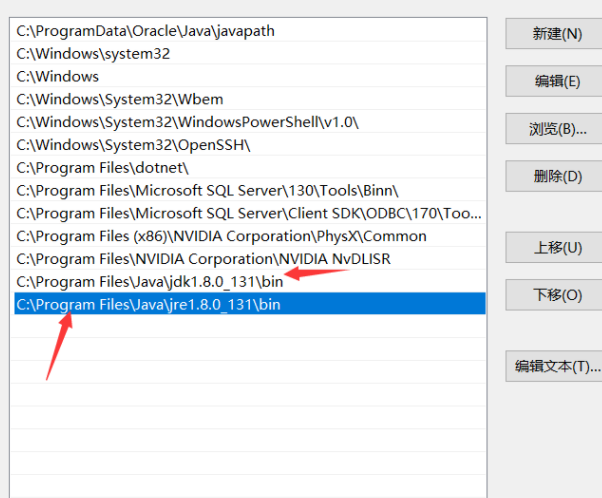Select the NVIDIA Corporation\PhysX\Common entry
Image resolution: width=602 pixels, height=498 pixels.
[250, 236]
